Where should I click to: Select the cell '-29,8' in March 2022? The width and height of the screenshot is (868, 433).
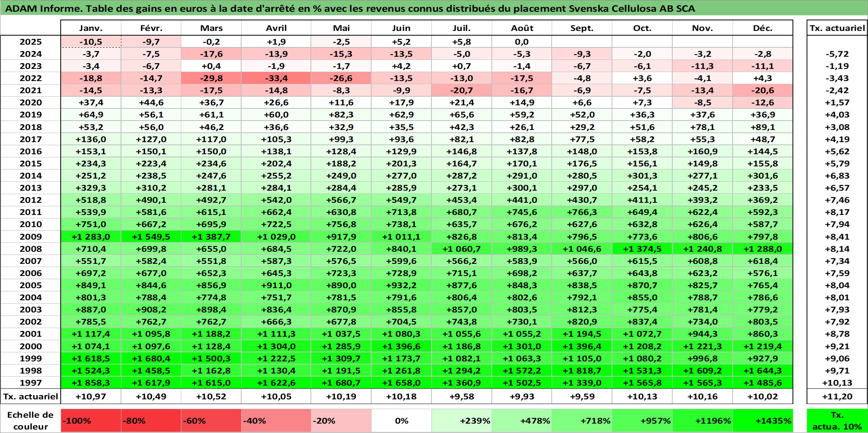coord(211,78)
